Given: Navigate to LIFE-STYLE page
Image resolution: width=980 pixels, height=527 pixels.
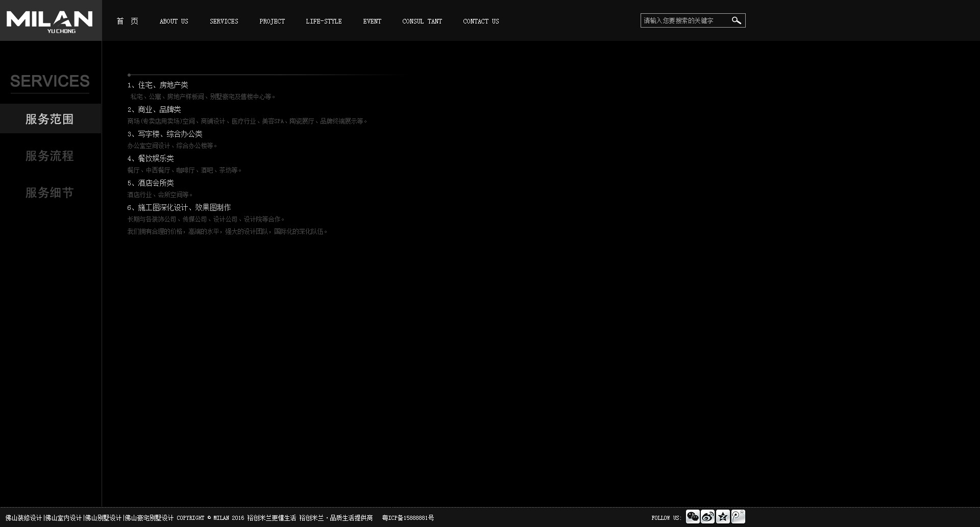Looking at the screenshot, I should pyautogui.click(x=324, y=21).
